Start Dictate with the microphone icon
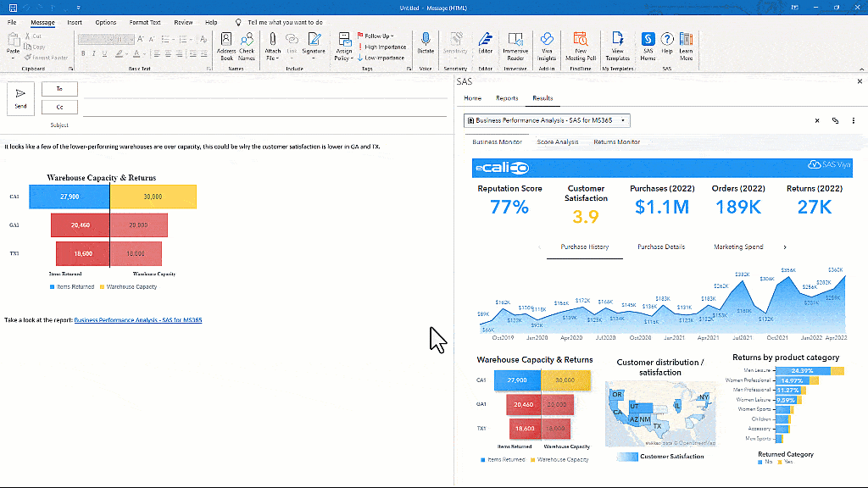Image resolution: width=868 pixels, height=488 pixels. 426,39
